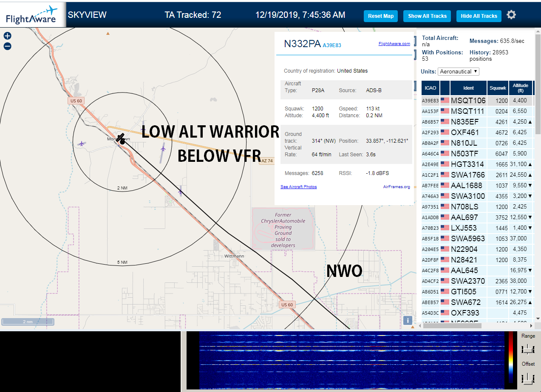Select the N708LS row
The image size is (541, 392).
[x=477, y=207]
